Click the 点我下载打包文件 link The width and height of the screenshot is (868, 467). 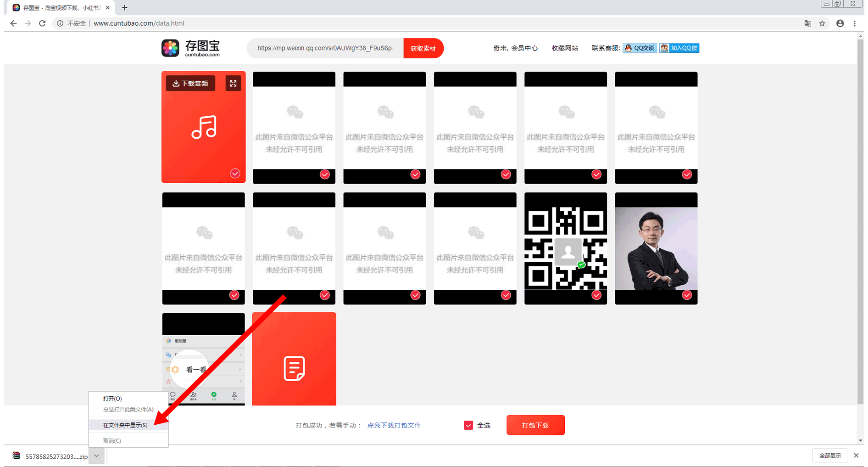tap(394, 425)
